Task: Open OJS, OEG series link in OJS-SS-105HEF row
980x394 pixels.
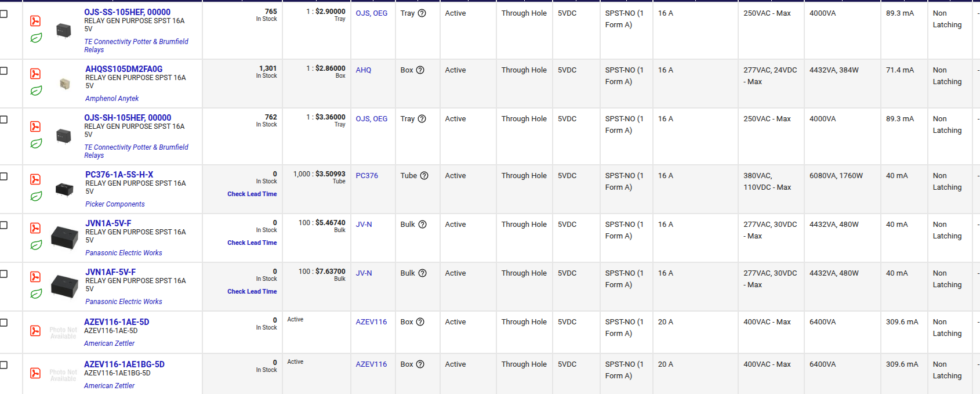Action: tap(372, 13)
